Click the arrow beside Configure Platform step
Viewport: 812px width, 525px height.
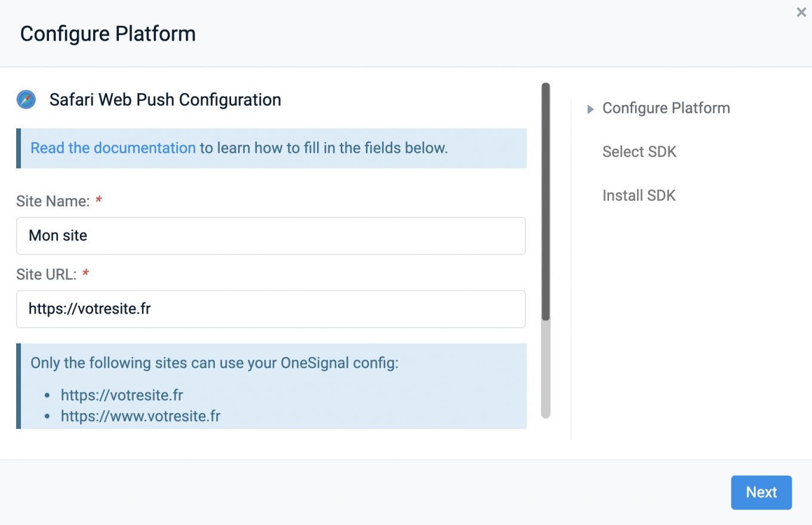590,109
